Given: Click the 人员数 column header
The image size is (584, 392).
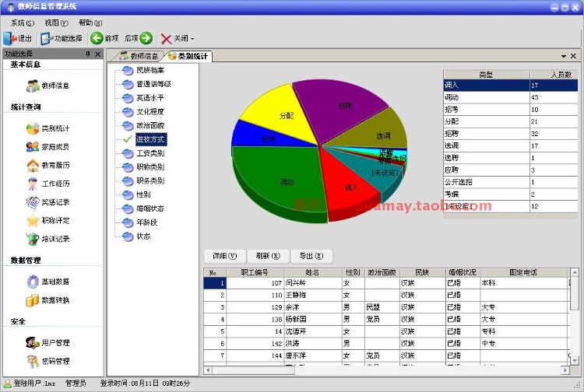Looking at the screenshot, I should click(x=554, y=75).
